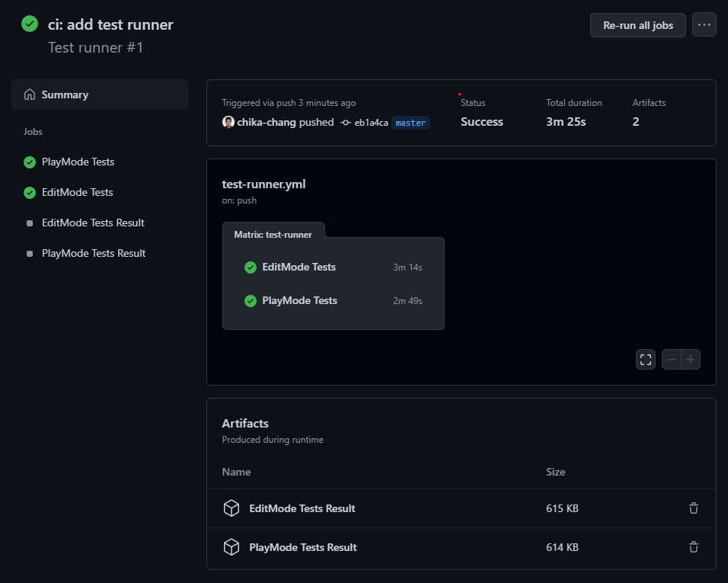Delete the EditMode Tests Result artifact
The width and height of the screenshot is (728, 583).
click(x=694, y=508)
